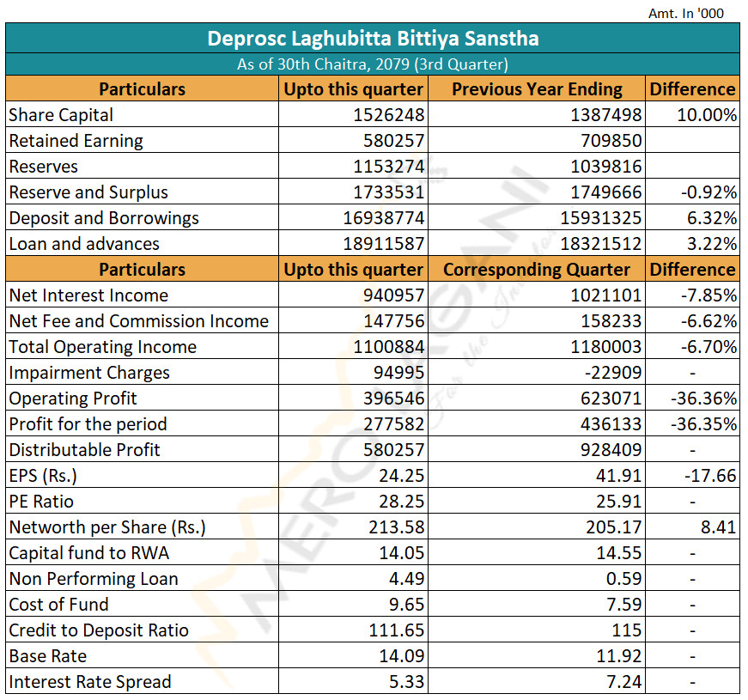
Task: Click the Interest Rate Spread label
Action: [x=89, y=682]
